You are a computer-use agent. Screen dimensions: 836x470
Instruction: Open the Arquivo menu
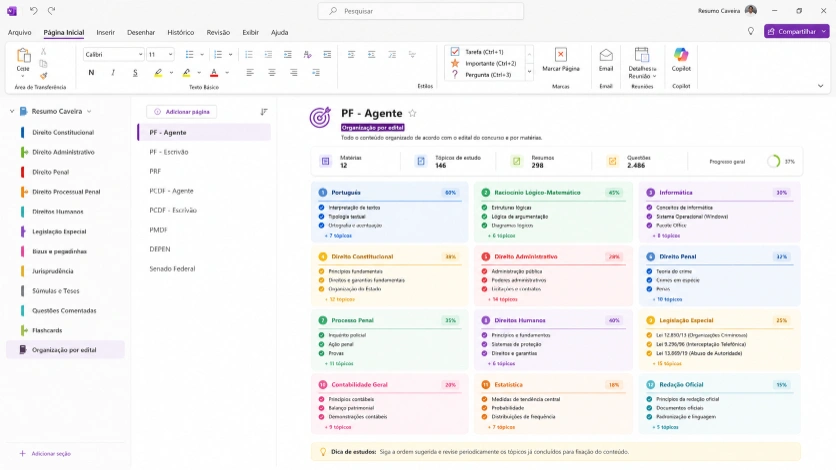point(20,33)
